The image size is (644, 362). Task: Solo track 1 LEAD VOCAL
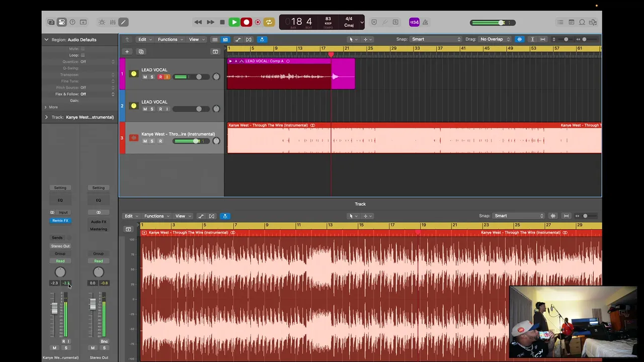[152, 77]
